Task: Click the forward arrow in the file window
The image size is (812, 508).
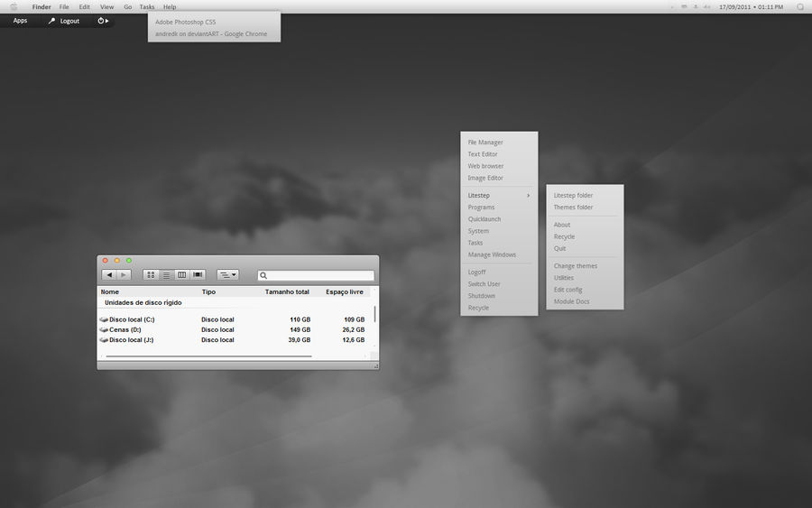Action: 124,275
